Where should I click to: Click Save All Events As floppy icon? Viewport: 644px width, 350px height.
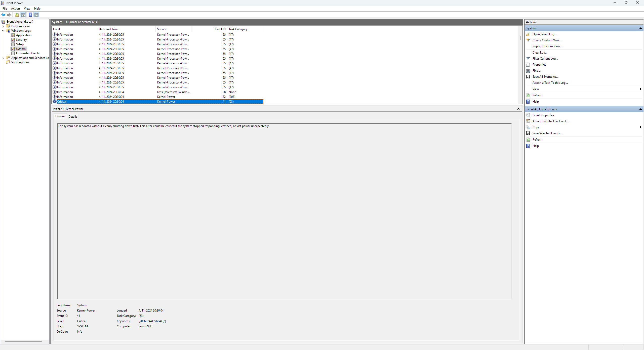[x=528, y=77]
